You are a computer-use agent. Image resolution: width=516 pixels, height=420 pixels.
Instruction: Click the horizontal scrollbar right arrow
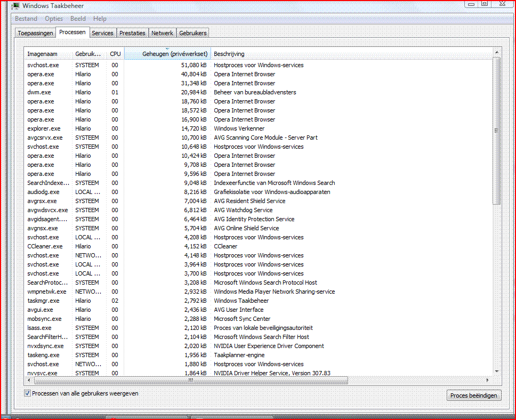tap(487, 380)
